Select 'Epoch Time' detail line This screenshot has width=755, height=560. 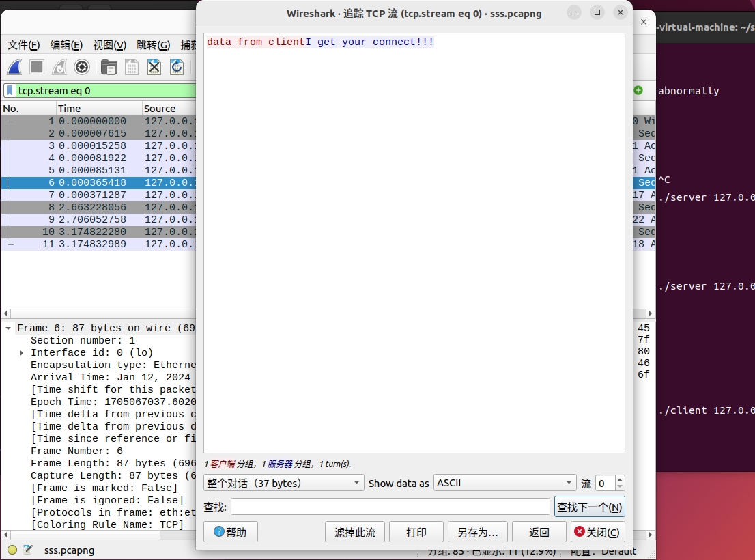(x=113, y=402)
